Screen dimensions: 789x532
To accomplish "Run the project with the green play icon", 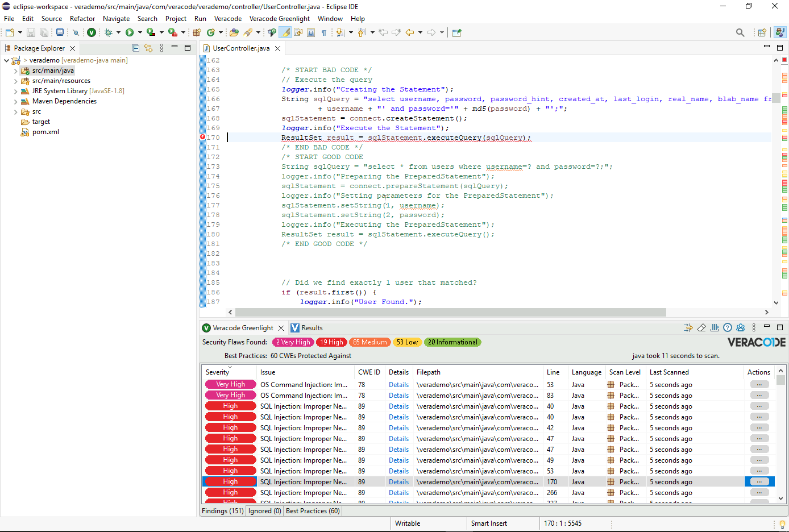I will (x=130, y=32).
